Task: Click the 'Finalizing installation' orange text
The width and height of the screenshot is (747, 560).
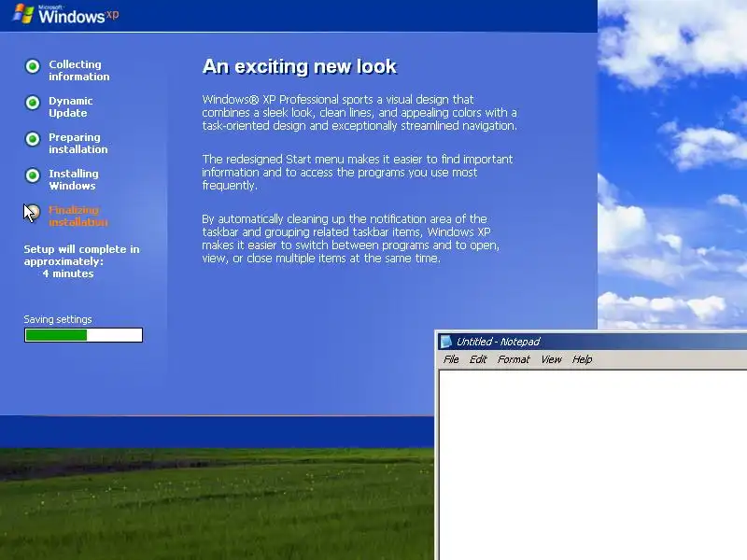Action: click(78, 217)
